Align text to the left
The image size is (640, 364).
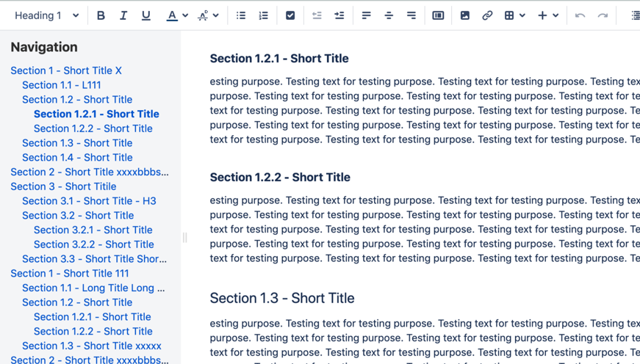(x=366, y=15)
